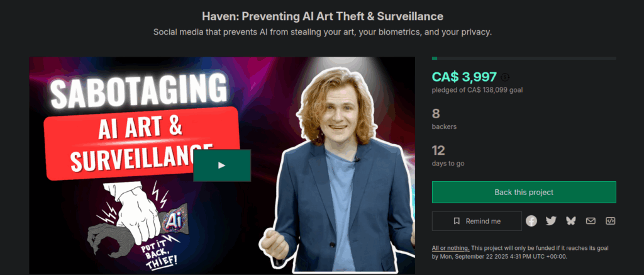Click the 8 backers count
This screenshot has height=275, width=644.
point(444,119)
